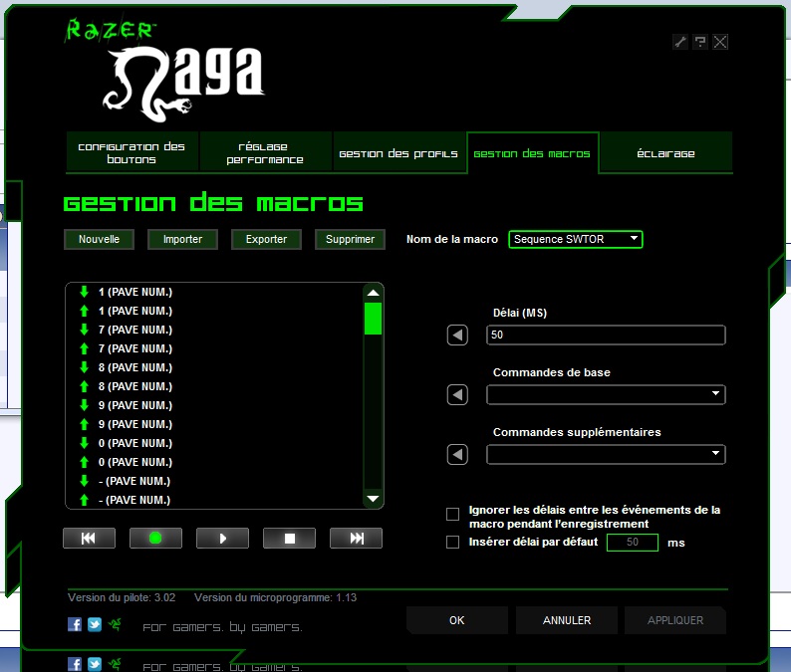This screenshot has height=672, width=791.
Task: Click APPLIQUER button
Action: point(675,620)
